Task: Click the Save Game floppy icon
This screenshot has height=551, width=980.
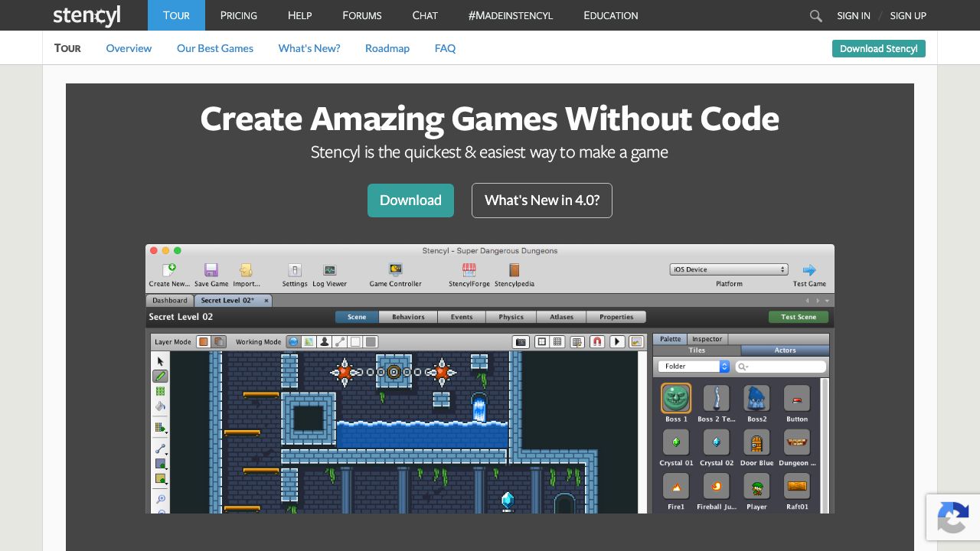Action: coord(211,269)
